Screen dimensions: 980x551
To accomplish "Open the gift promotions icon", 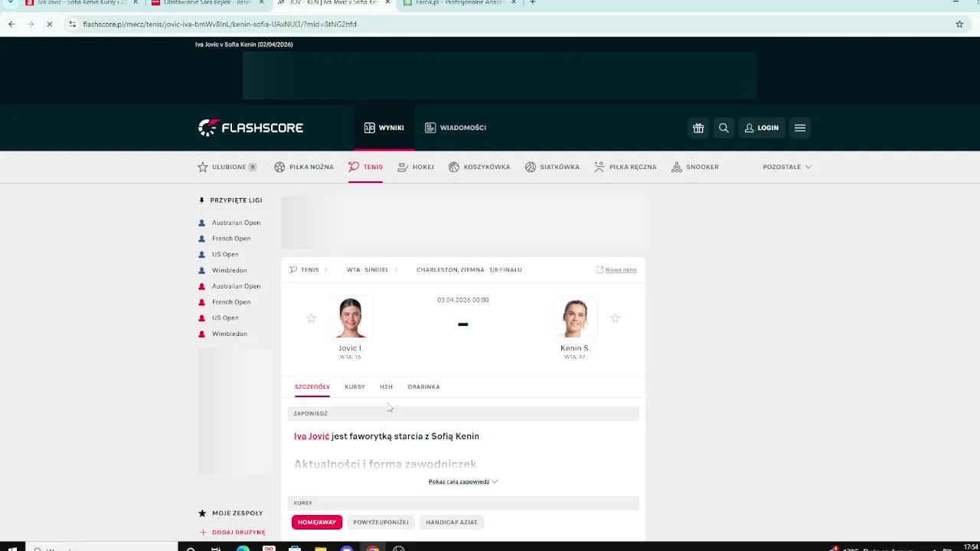I will point(698,128).
